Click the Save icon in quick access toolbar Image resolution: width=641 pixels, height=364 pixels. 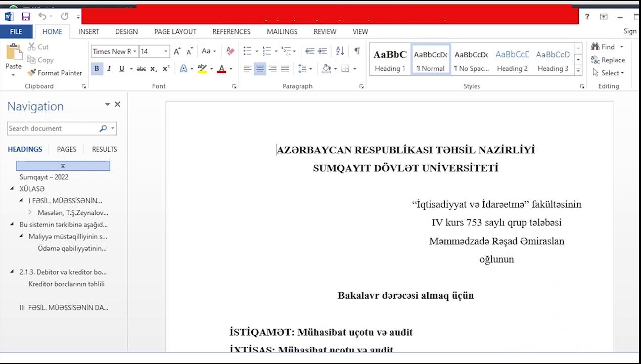[26, 17]
